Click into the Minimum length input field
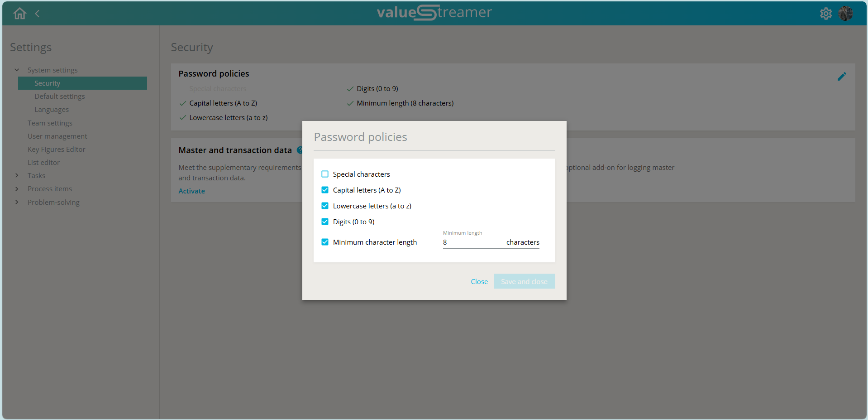This screenshot has height=420, width=868. click(x=473, y=242)
